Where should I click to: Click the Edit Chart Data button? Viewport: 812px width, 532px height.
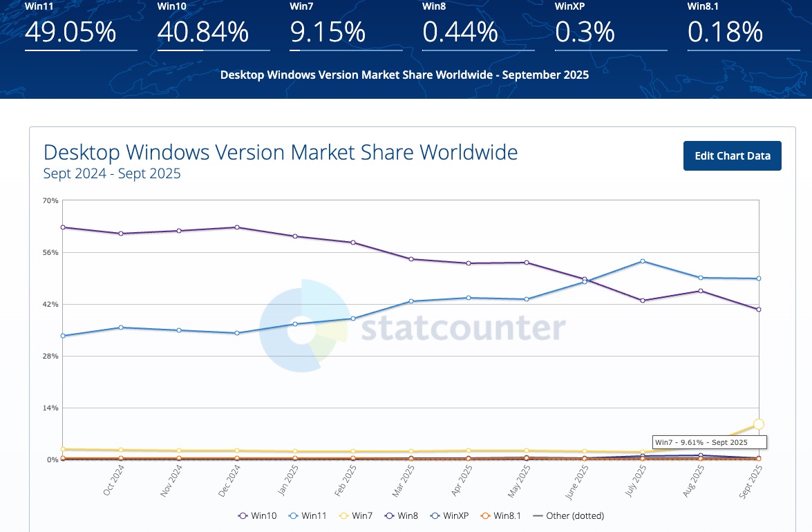732,155
